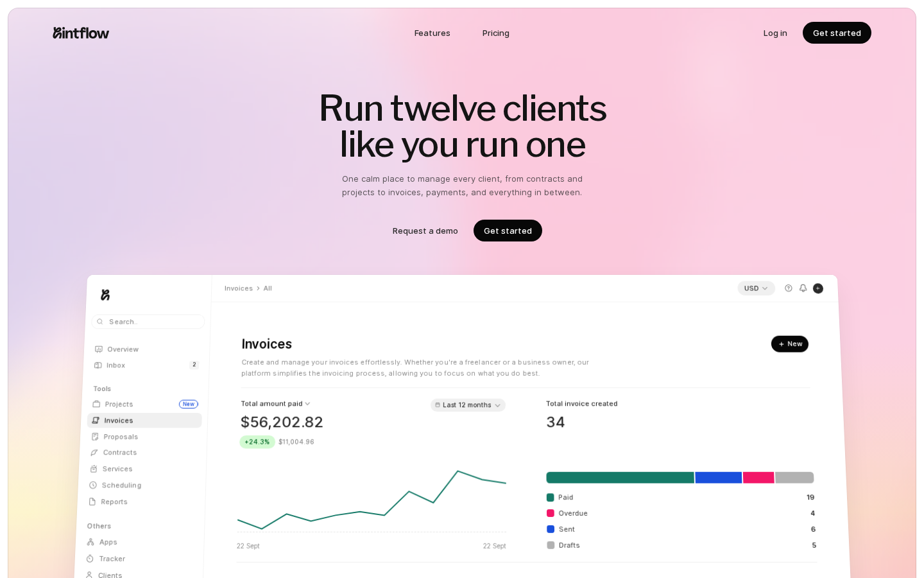Screen dimensions: 924x578
Task: Click the $11,004.96 value
Action: [x=296, y=442]
